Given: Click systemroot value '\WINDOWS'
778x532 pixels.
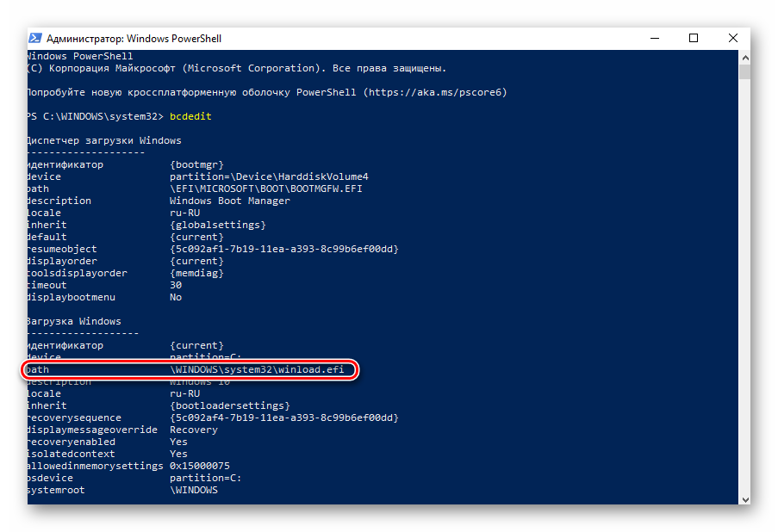Looking at the screenshot, I should [194, 491].
